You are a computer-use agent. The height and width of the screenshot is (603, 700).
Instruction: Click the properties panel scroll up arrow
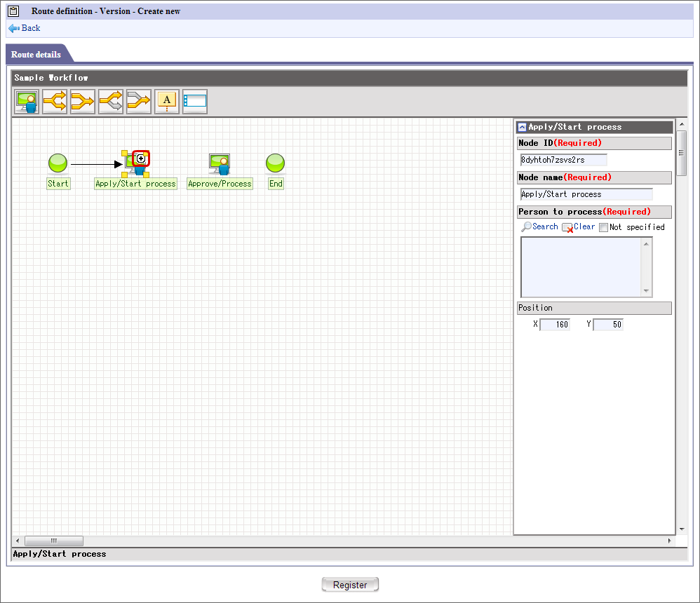coord(682,124)
